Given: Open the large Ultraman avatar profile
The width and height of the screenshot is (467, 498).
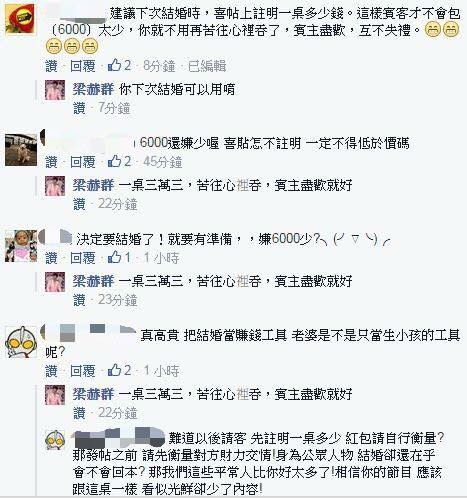Looking at the screenshot, I should tap(21, 342).
